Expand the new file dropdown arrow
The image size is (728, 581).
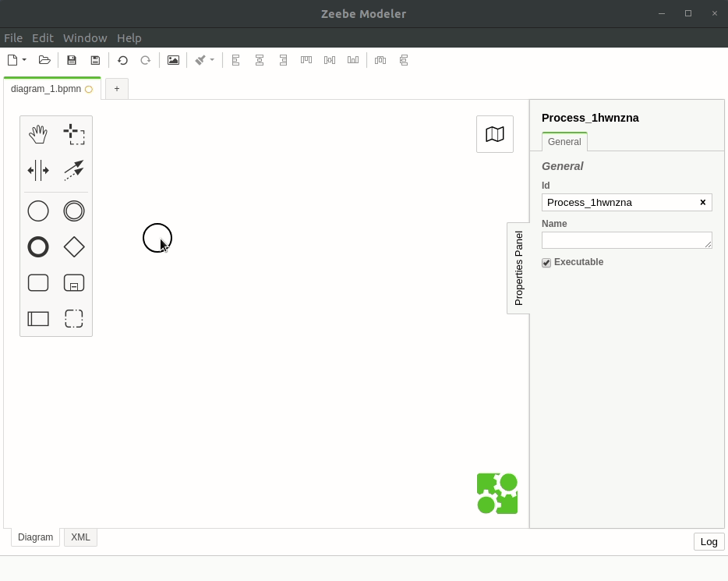(x=24, y=60)
